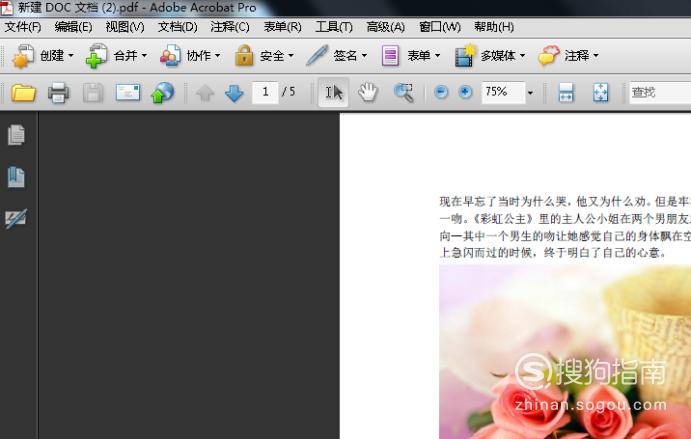
Task: Click the save disk icon
Action: click(x=93, y=93)
